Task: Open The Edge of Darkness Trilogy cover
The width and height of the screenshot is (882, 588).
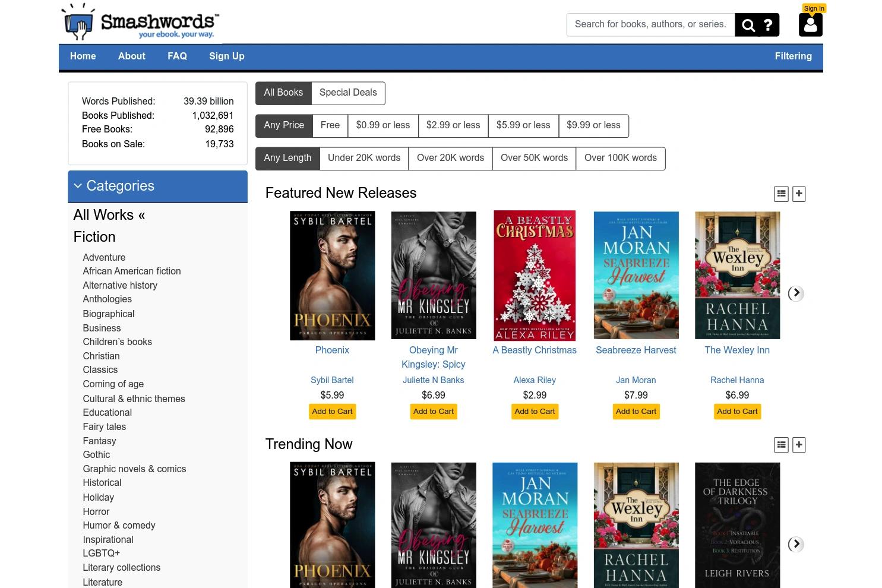Action: pos(738,525)
